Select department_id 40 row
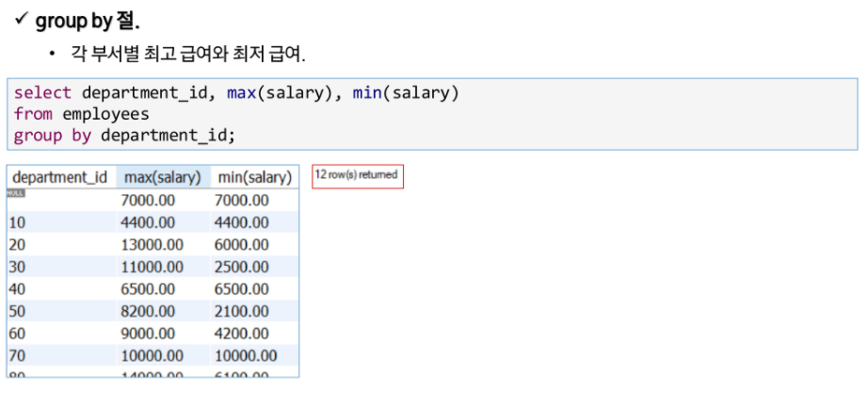The height and width of the screenshot is (408, 868). (153, 289)
